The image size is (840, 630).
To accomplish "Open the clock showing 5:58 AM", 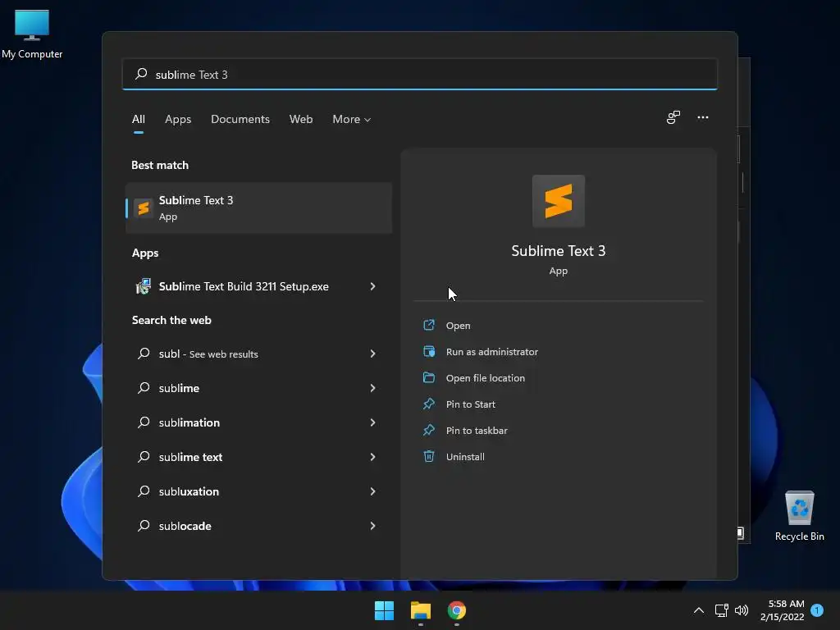I will pos(782,610).
